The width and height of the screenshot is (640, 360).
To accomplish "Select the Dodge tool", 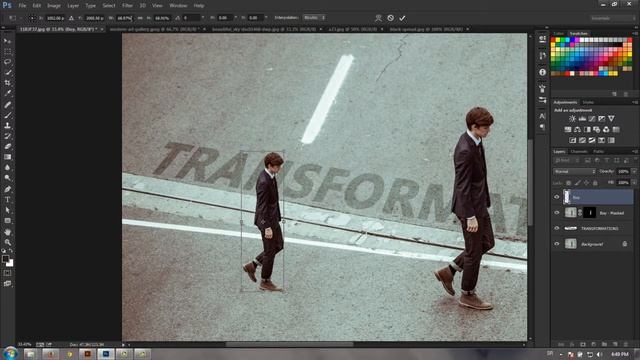I will tap(7, 178).
